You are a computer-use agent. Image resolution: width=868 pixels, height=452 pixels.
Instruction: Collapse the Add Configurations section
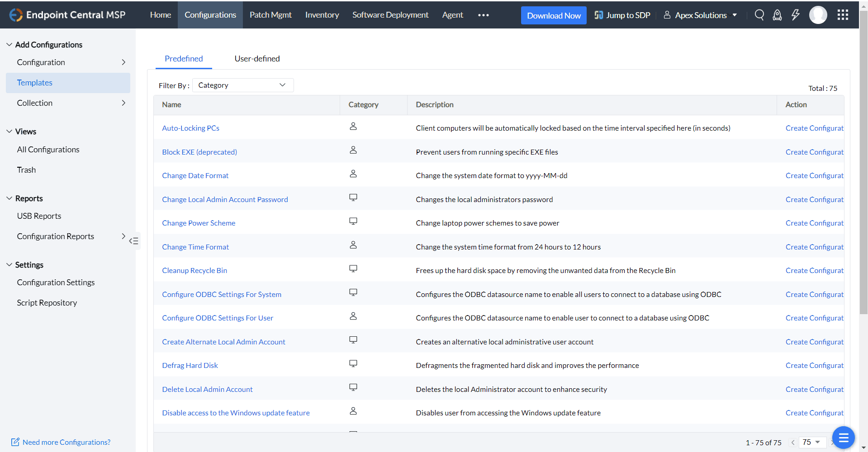point(9,45)
